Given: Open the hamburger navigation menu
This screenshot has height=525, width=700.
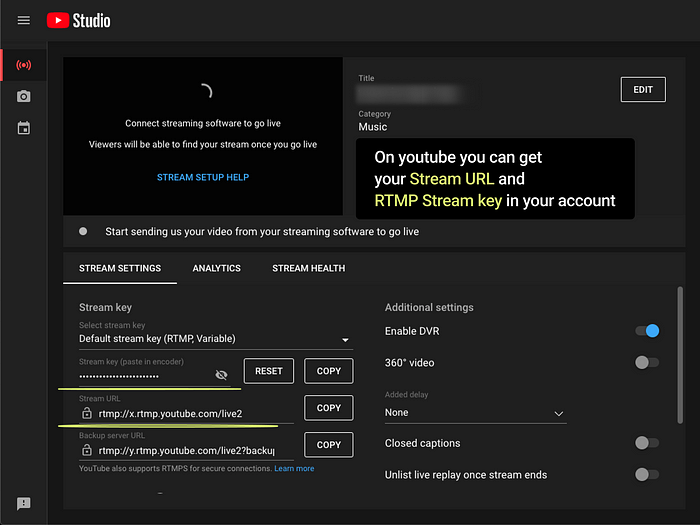Looking at the screenshot, I should (x=24, y=21).
